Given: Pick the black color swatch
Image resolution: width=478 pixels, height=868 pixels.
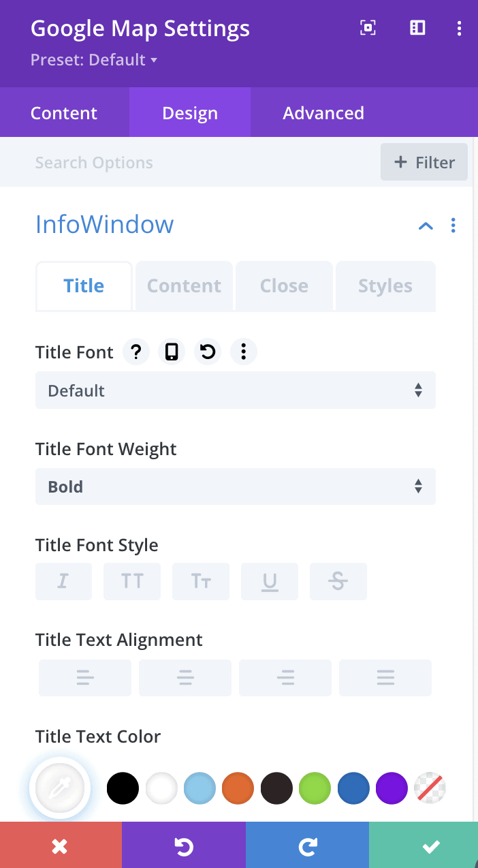Looking at the screenshot, I should [123, 788].
